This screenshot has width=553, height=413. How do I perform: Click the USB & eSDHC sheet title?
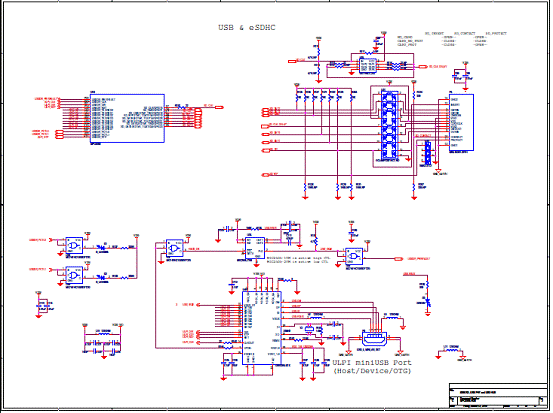[x=247, y=28]
